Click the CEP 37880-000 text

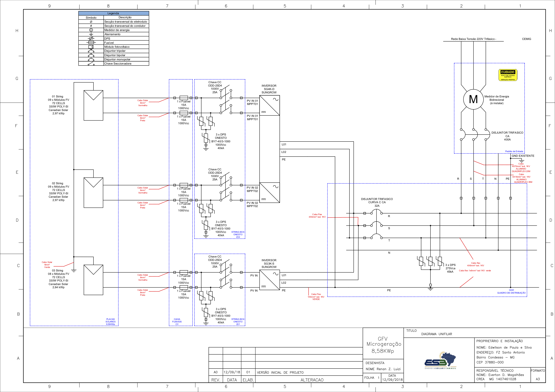490,362
